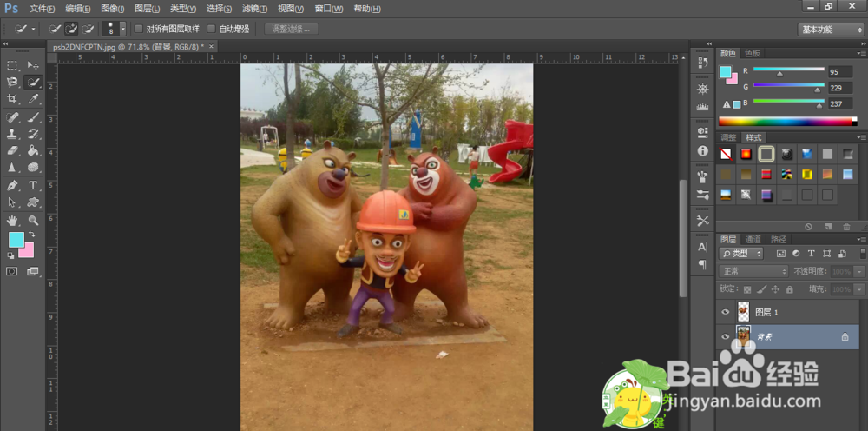Select the Brush tool in toolbox
The width and height of the screenshot is (868, 431).
[x=33, y=117]
